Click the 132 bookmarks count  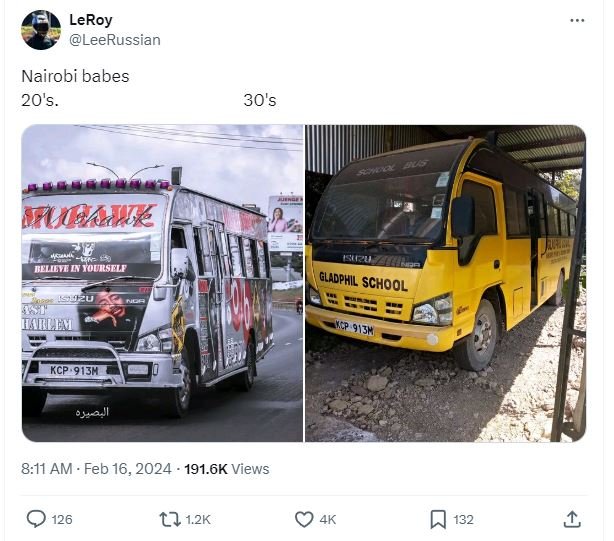[x=463, y=519]
